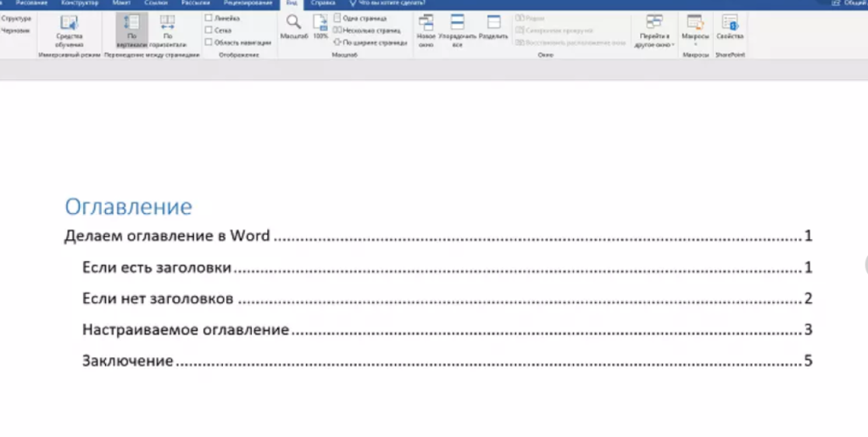Select vertical page movement (По вертикали)
The height and width of the screenshot is (437, 868).
coord(131,30)
